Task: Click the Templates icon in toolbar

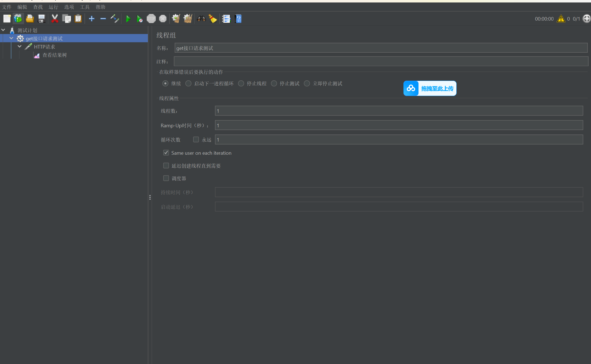Action: click(18, 19)
